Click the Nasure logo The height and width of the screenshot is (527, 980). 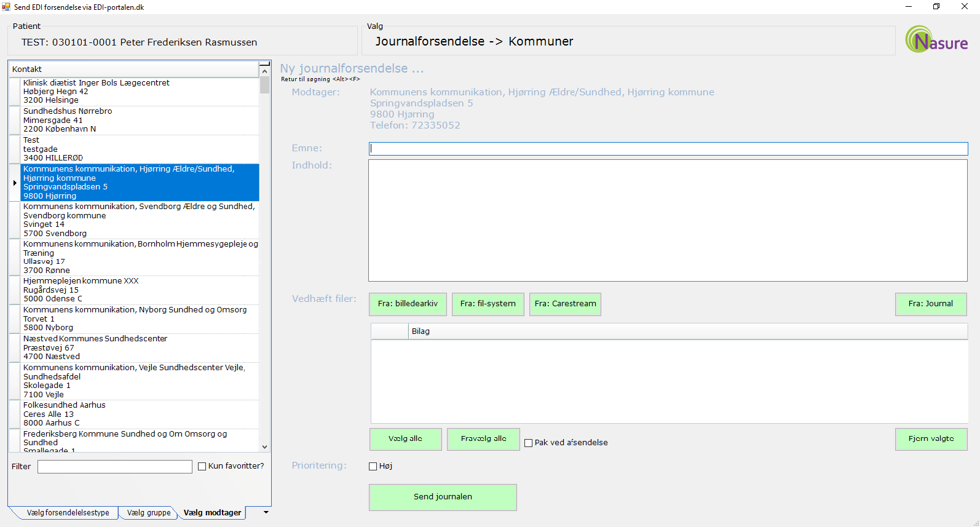936,39
